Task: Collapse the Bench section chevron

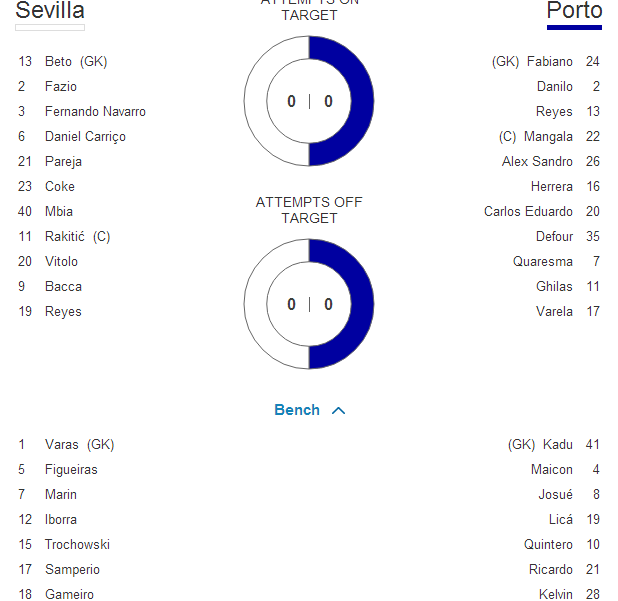Action: pos(338,411)
